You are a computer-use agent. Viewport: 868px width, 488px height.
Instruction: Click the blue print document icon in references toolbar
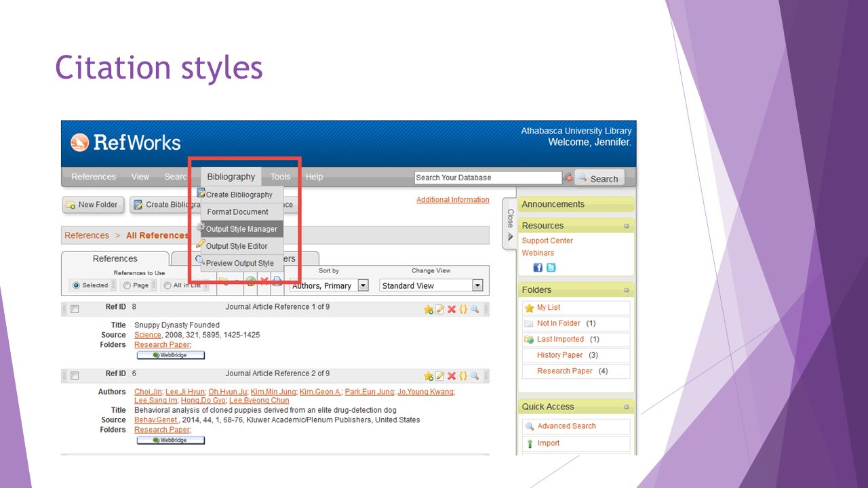(277, 281)
